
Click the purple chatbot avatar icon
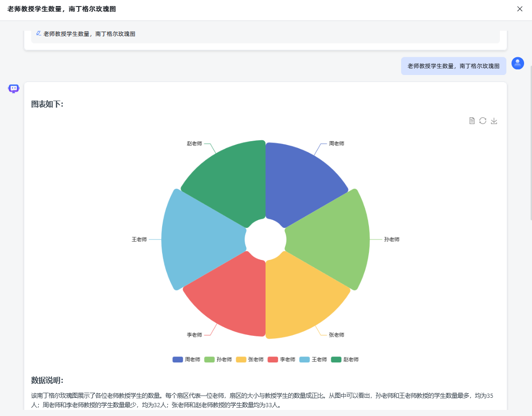14,89
